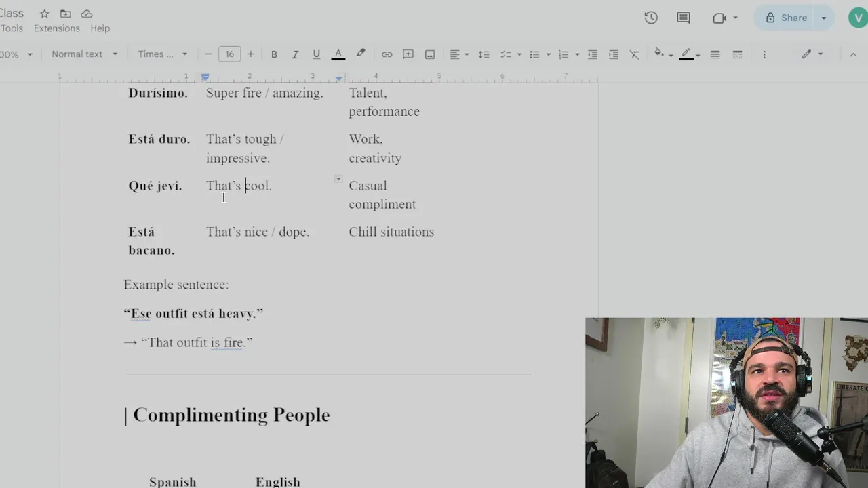Star the document
The width and height of the screenshot is (868, 488).
[x=44, y=14]
